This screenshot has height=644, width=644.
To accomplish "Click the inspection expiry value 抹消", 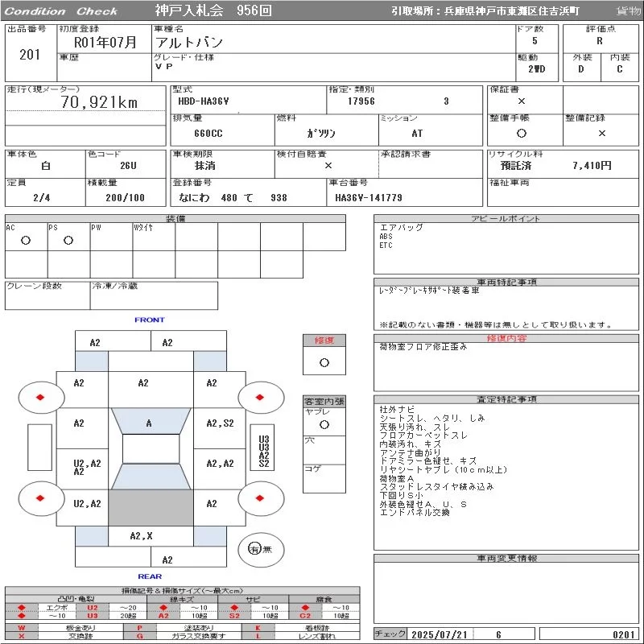I will coord(205,166).
